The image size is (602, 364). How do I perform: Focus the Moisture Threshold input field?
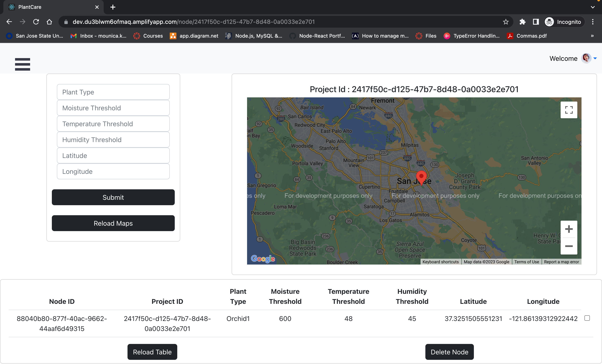pos(113,108)
